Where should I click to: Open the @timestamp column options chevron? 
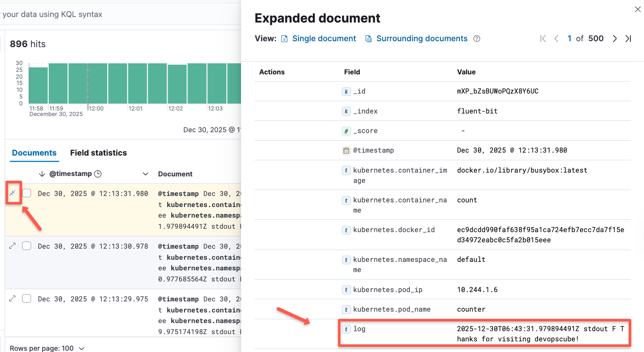tap(145, 174)
